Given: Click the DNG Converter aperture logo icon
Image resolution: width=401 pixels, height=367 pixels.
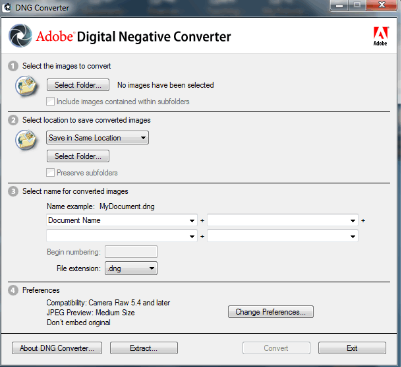Looking at the screenshot, I should click(x=21, y=36).
